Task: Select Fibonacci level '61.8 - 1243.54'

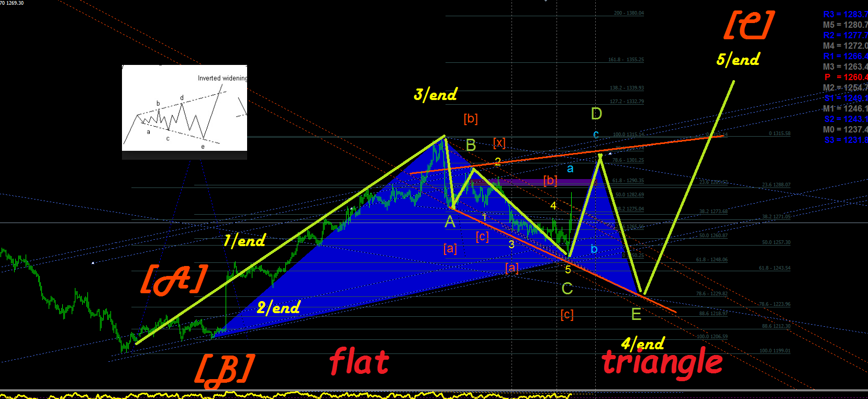Action: (x=775, y=268)
